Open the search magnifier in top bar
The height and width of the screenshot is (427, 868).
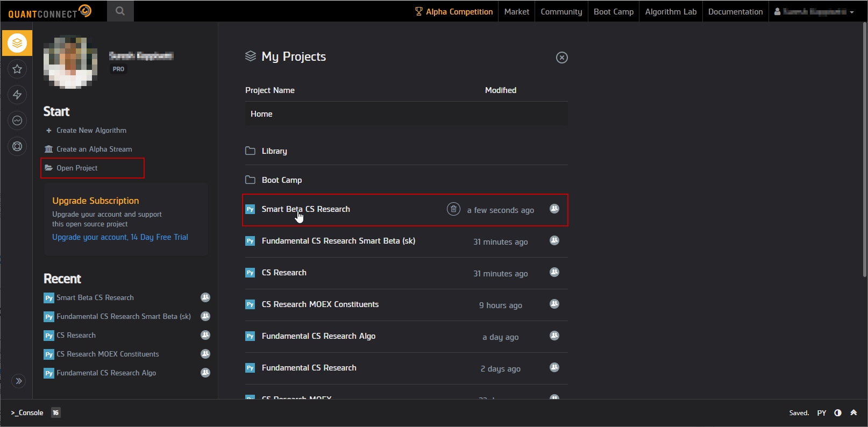click(x=120, y=11)
